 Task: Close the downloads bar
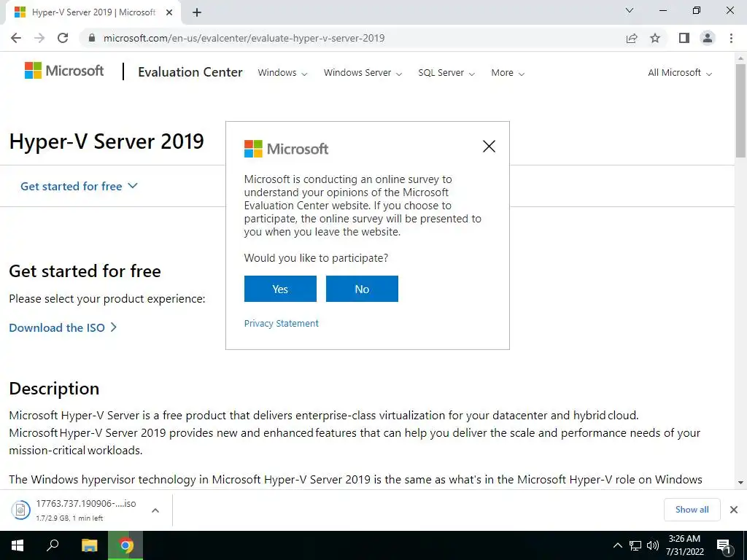[x=734, y=510]
